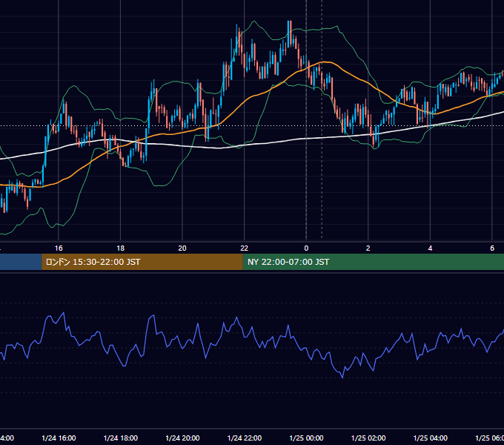Click the hour 6 axis label

492,248
